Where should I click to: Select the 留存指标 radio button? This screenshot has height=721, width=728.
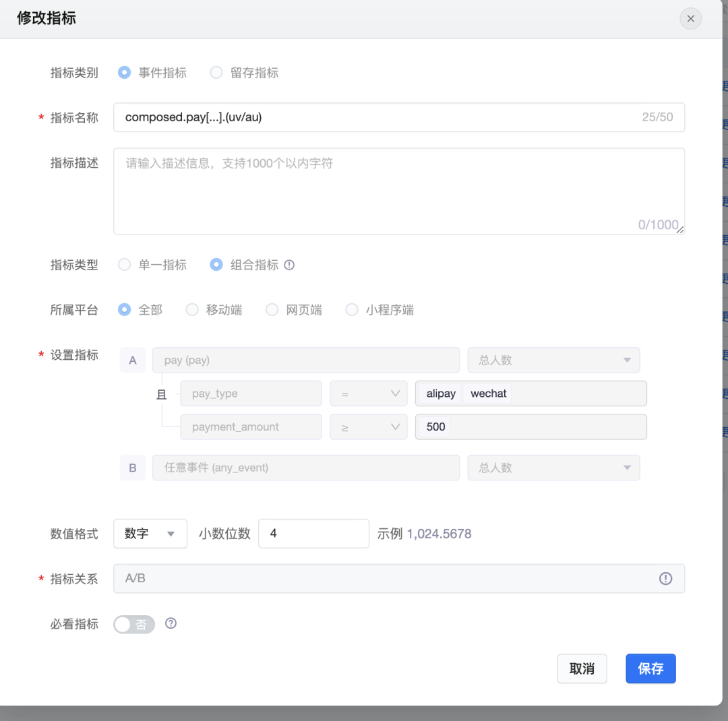click(x=216, y=73)
